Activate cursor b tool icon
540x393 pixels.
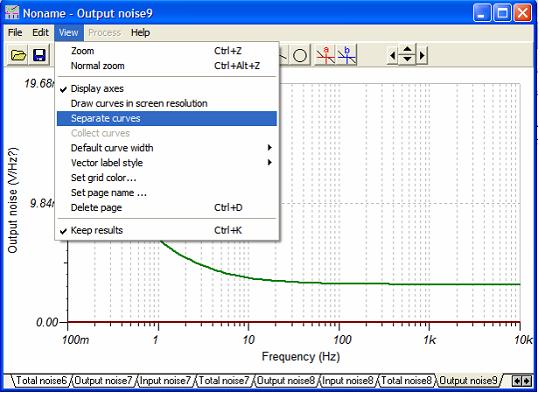pos(347,55)
